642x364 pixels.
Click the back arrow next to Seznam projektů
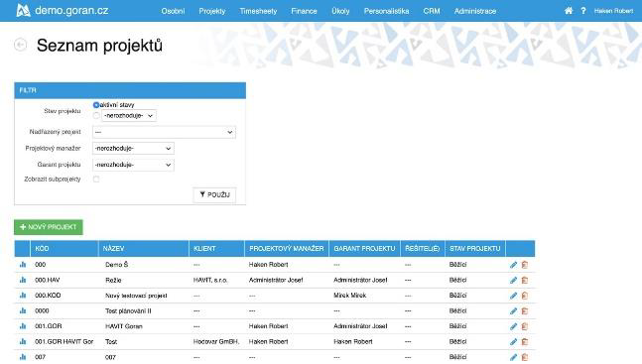pos(21,45)
